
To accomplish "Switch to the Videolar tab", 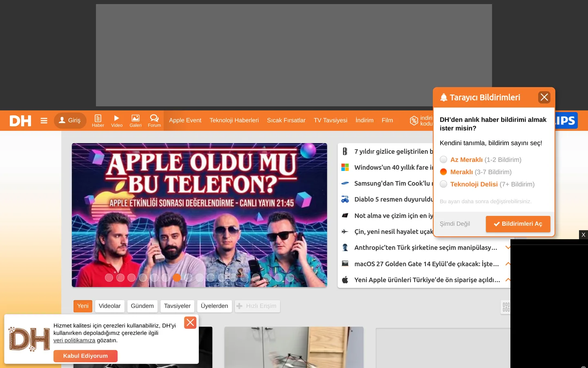I will pos(109,306).
